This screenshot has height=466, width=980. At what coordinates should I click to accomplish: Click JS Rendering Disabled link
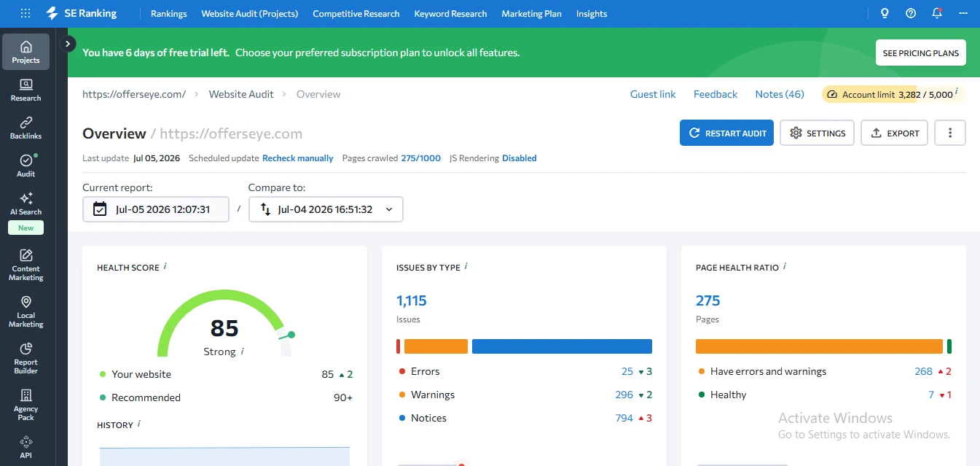point(520,158)
